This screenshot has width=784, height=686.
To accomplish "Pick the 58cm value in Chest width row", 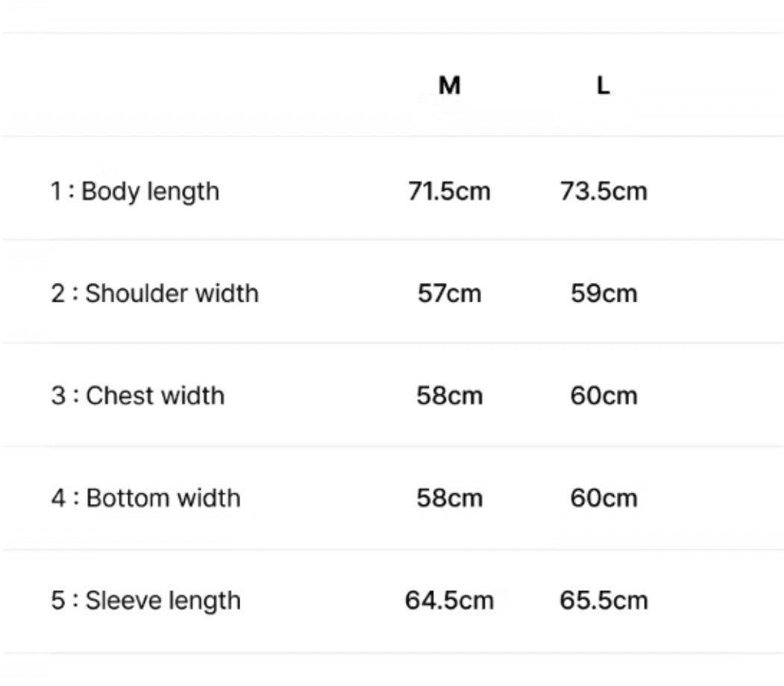I will (449, 395).
